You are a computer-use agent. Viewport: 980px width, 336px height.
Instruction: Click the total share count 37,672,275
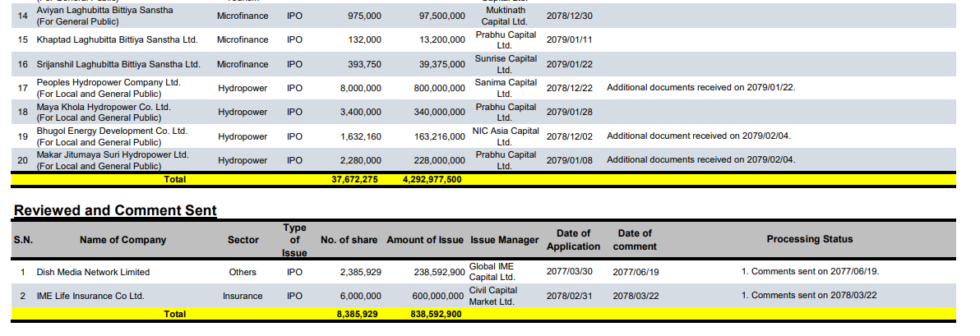click(354, 179)
